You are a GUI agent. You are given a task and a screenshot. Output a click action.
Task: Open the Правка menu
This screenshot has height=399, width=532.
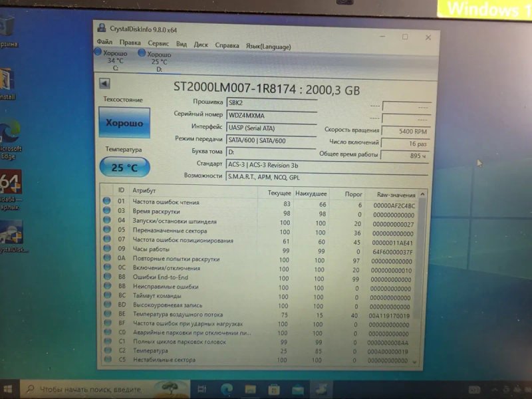(130, 43)
